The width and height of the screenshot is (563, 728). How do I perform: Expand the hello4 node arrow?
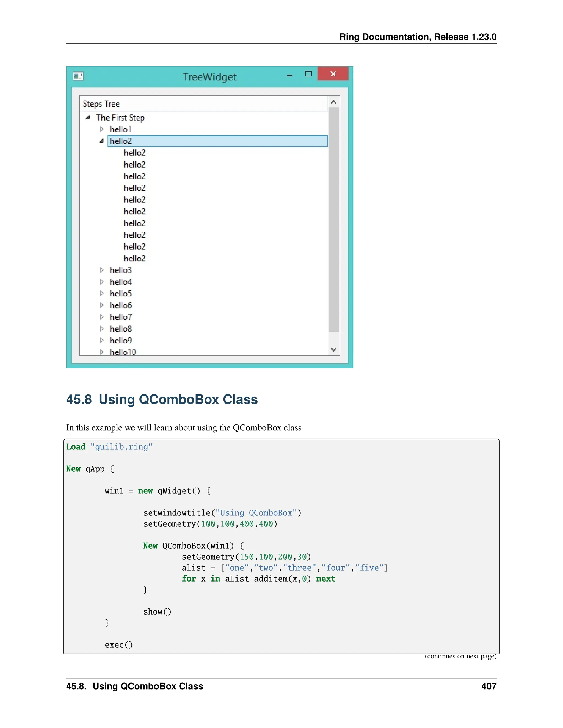coord(102,282)
